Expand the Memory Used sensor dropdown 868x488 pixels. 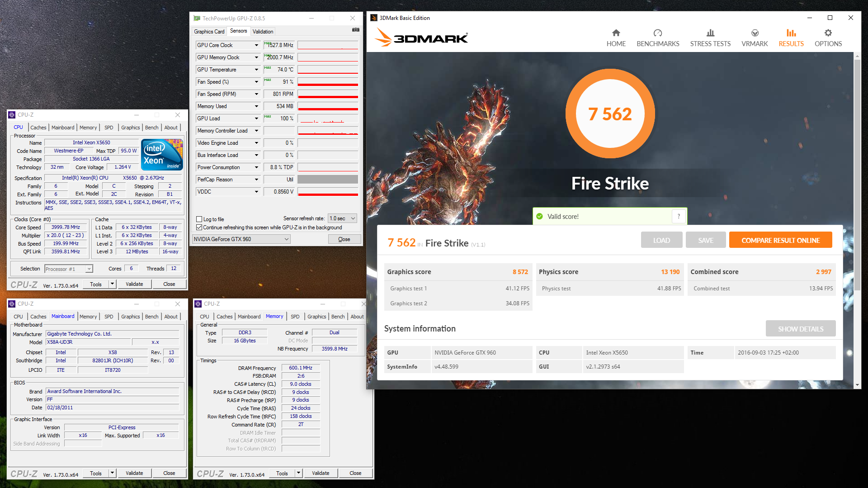click(x=256, y=106)
